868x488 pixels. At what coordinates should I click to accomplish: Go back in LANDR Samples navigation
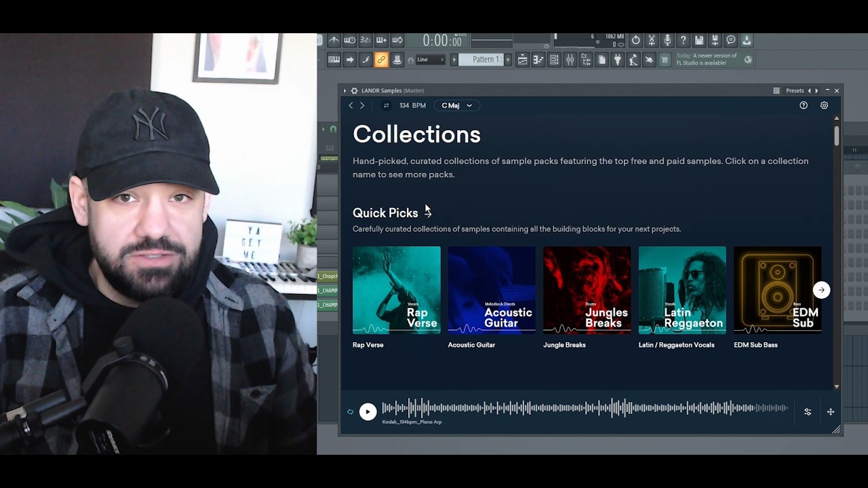pos(351,105)
